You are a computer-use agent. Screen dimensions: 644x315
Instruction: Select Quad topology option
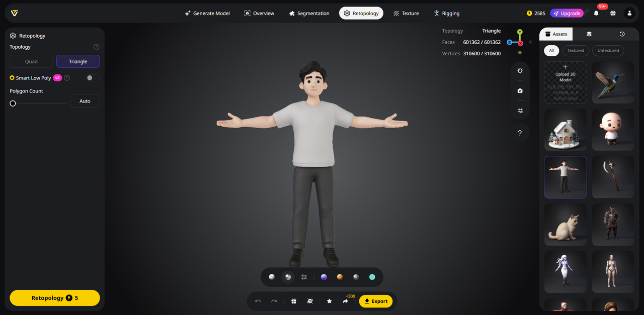(x=31, y=61)
